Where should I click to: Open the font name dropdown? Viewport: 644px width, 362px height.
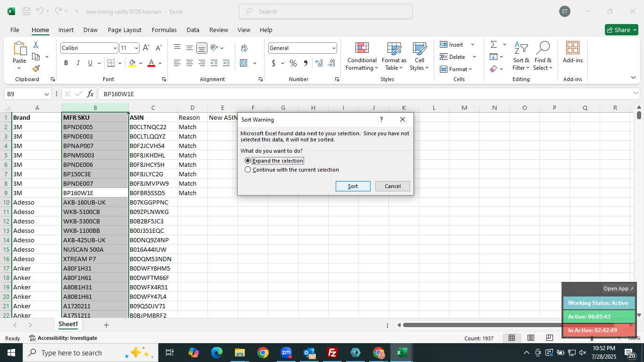[x=115, y=48]
